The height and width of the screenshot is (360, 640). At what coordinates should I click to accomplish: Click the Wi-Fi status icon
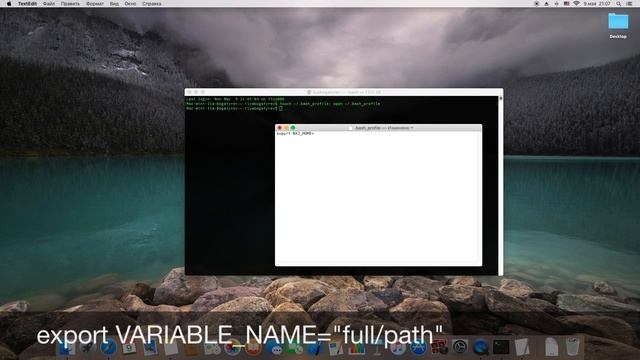click(x=576, y=4)
